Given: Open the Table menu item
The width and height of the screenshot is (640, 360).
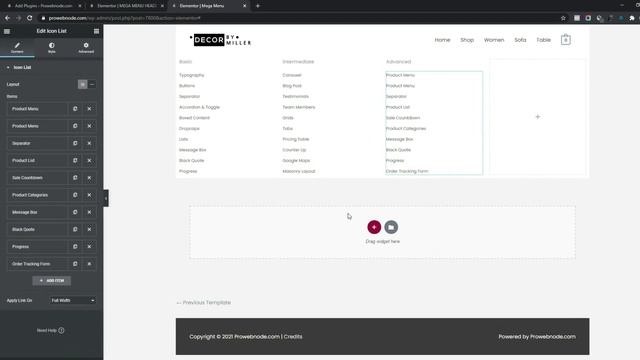Looking at the screenshot, I should tap(543, 40).
